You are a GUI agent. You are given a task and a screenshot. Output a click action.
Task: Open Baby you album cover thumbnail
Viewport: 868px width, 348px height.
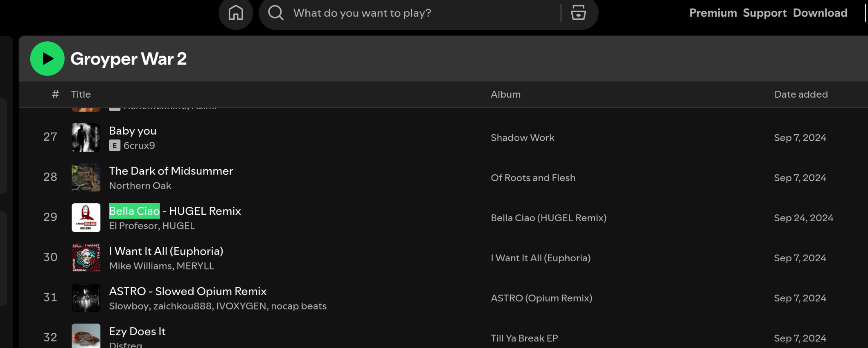point(86,137)
